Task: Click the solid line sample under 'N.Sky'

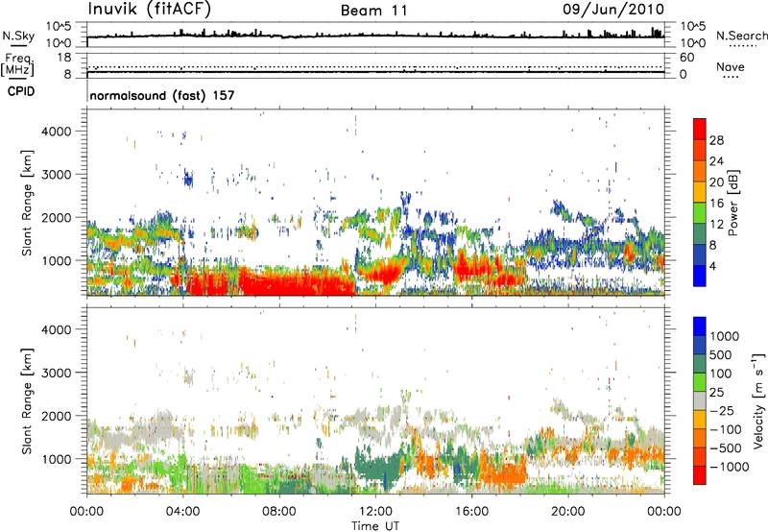Action: 18,46
